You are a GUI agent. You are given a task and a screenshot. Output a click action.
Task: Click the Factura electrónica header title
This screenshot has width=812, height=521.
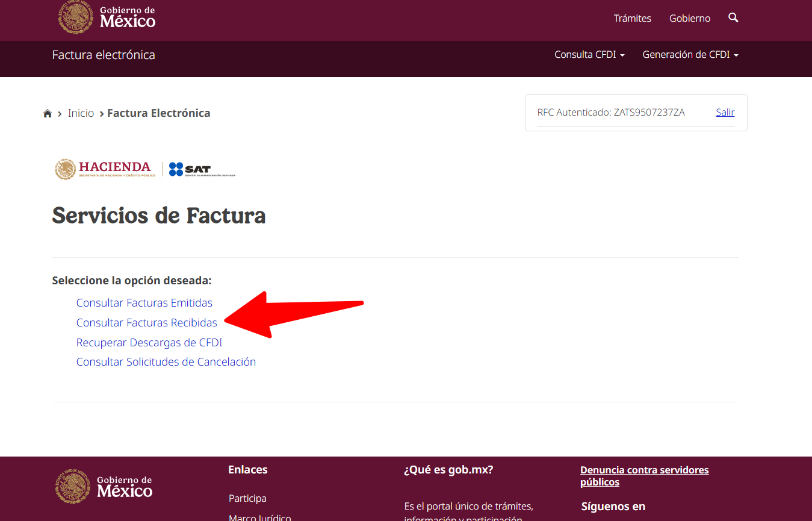pos(104,55)
